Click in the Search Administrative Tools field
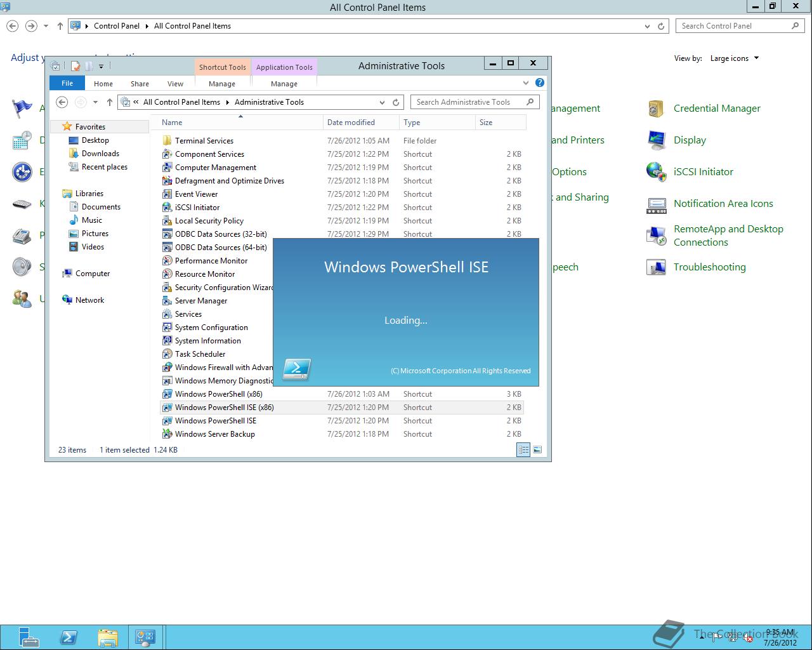Screen dimensions: 812x650 pyautogui.click(x=475, y=102)
